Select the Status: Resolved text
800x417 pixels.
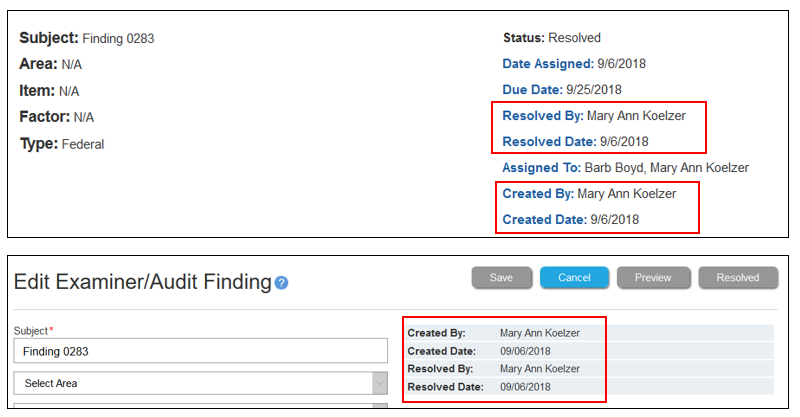552,38
